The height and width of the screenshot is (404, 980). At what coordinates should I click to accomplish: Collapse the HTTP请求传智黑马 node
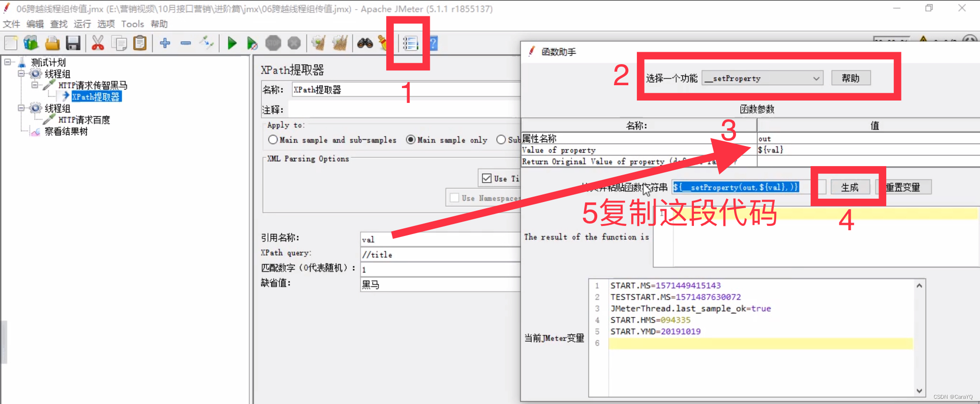35,85
